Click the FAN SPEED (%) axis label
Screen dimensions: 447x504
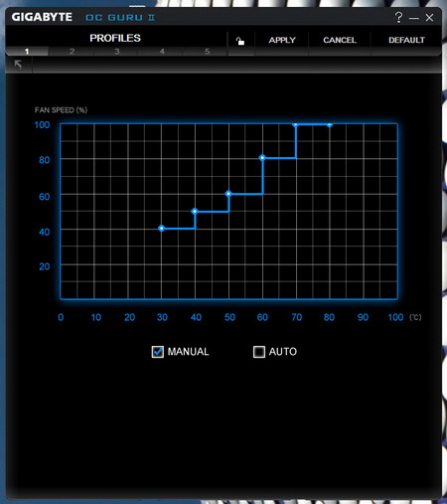click(x=61, y=110)
